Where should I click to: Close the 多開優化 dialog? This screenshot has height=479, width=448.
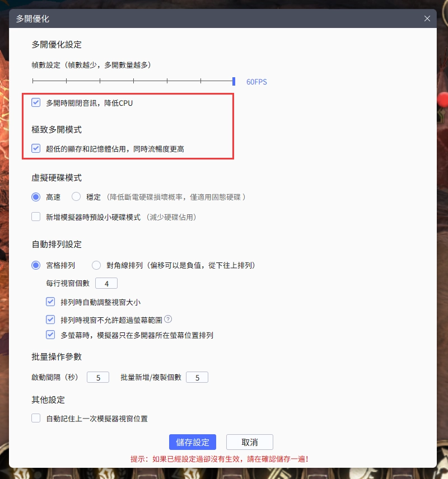[427, 18]
